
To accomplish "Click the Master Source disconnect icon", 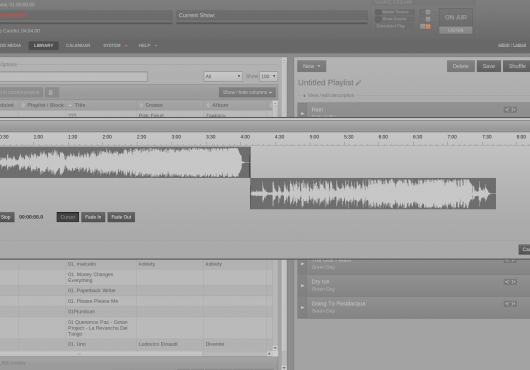I will [378, 12].
